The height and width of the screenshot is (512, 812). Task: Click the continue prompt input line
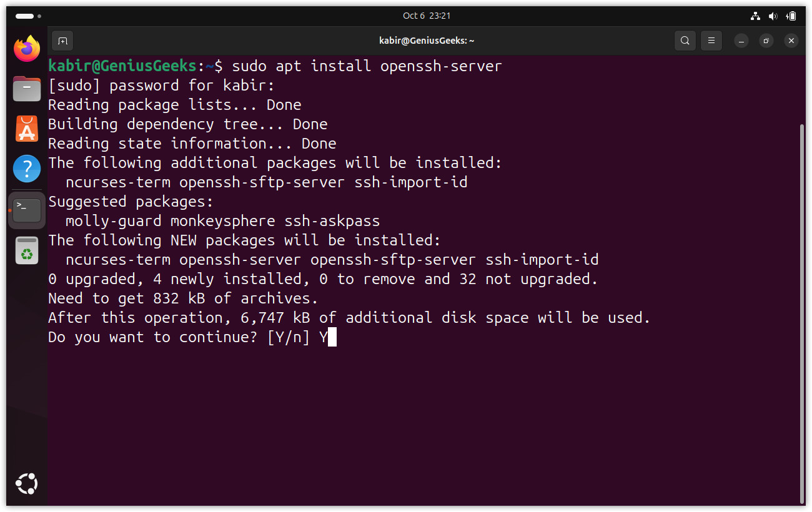pos(332,337)
